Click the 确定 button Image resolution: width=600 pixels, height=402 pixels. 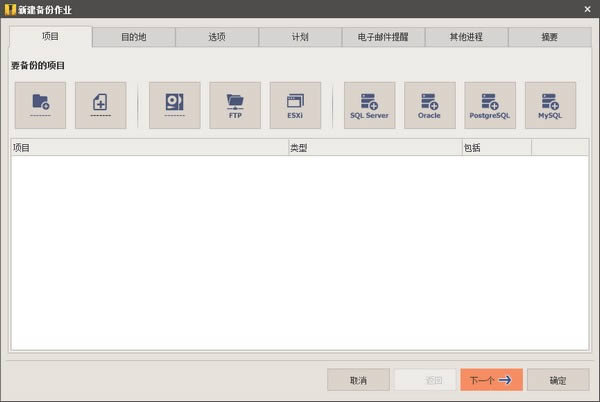(x=558, y=380)
